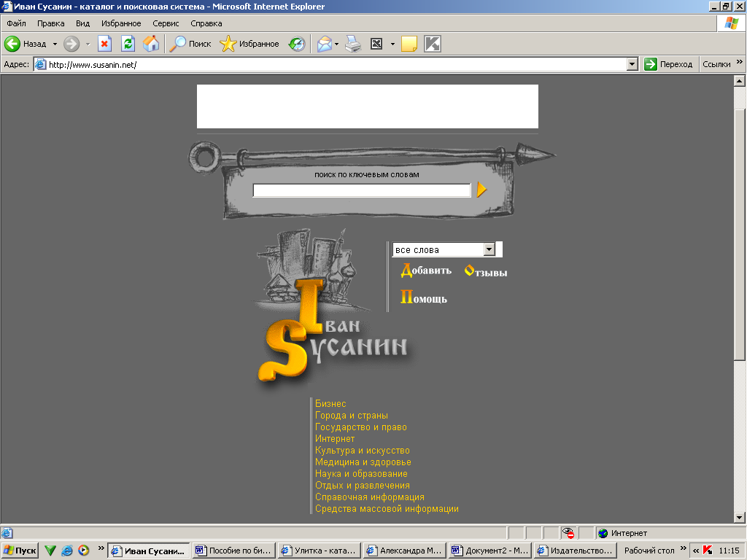
Task: Click the Edit toolbar icon with crossed box
Action: point(376,44)
